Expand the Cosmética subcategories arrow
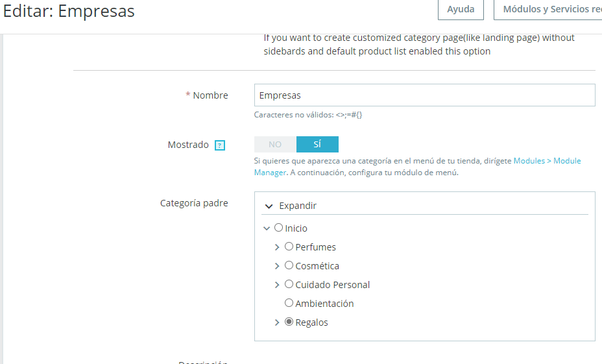This screenshot has width=602, height=364. (277, 266)
